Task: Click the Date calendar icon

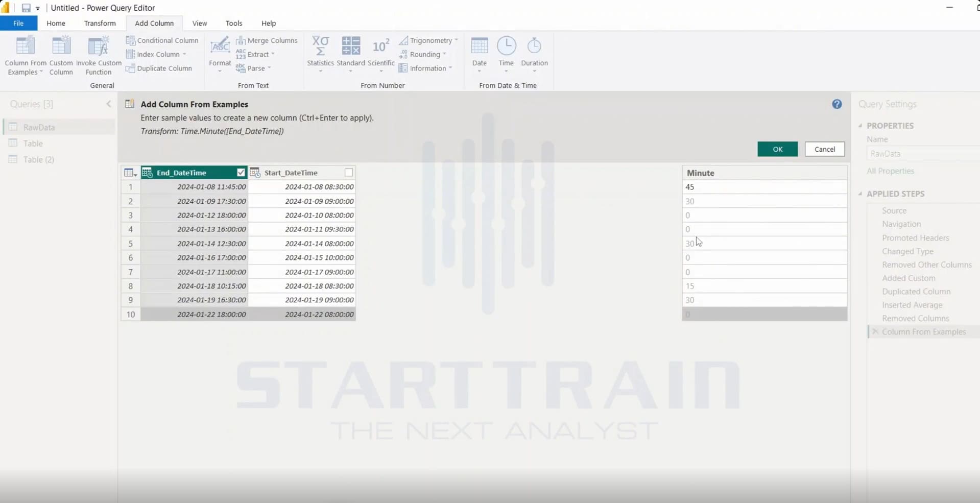Action: coord(479,46)
